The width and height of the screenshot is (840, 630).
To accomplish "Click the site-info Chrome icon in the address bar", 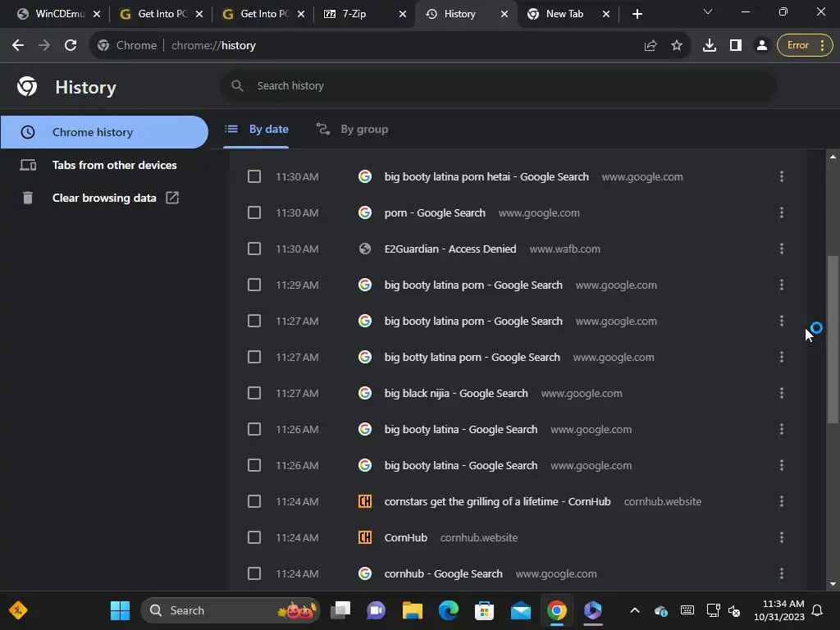I will click(x=103, y=46).
